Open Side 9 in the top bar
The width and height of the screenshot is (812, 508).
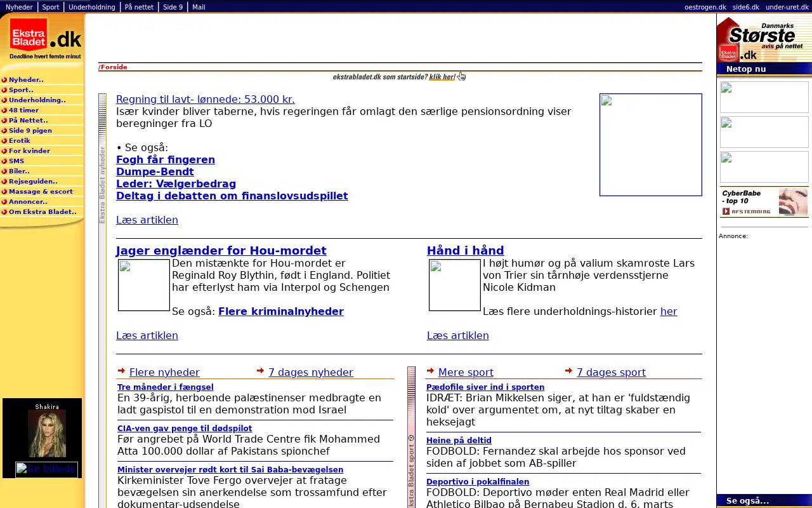173,7
